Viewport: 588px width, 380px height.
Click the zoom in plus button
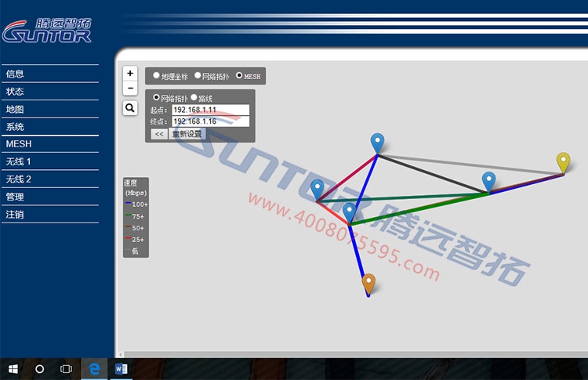pos(130,72)
